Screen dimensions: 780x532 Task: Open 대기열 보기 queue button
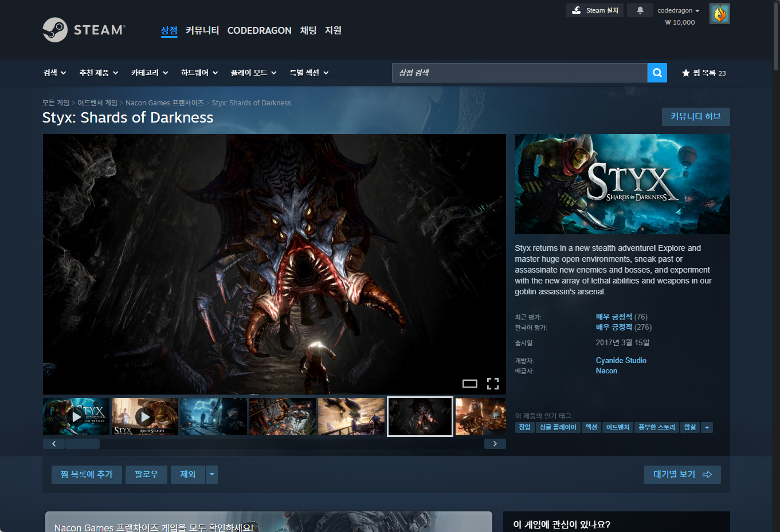coord(683,474)
